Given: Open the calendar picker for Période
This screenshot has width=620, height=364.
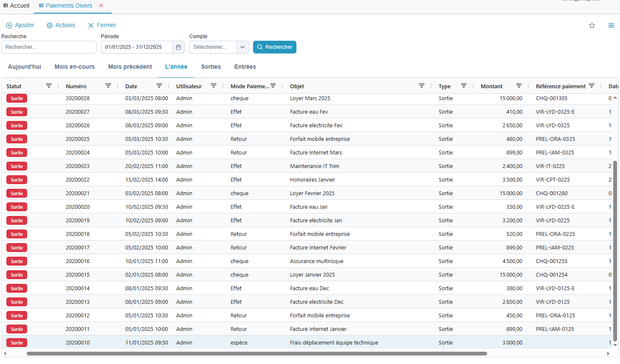Looking at the screenshot, I should tap(178, 47).
